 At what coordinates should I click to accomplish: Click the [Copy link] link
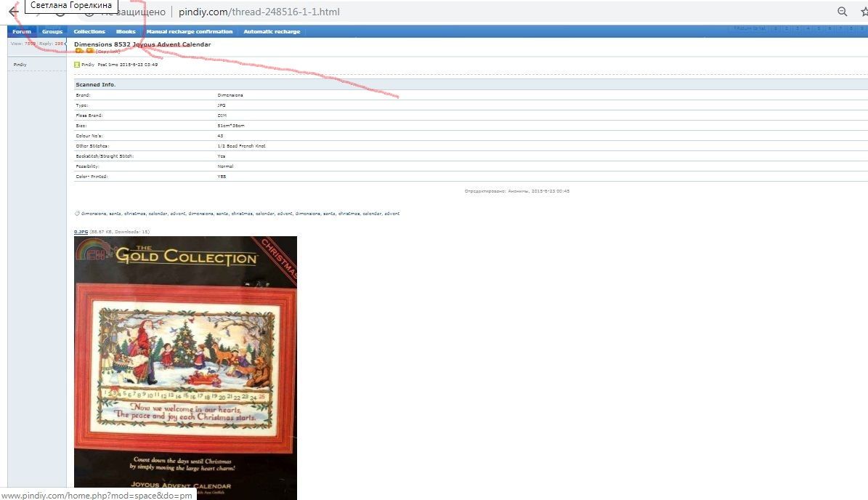coord(108,52)
